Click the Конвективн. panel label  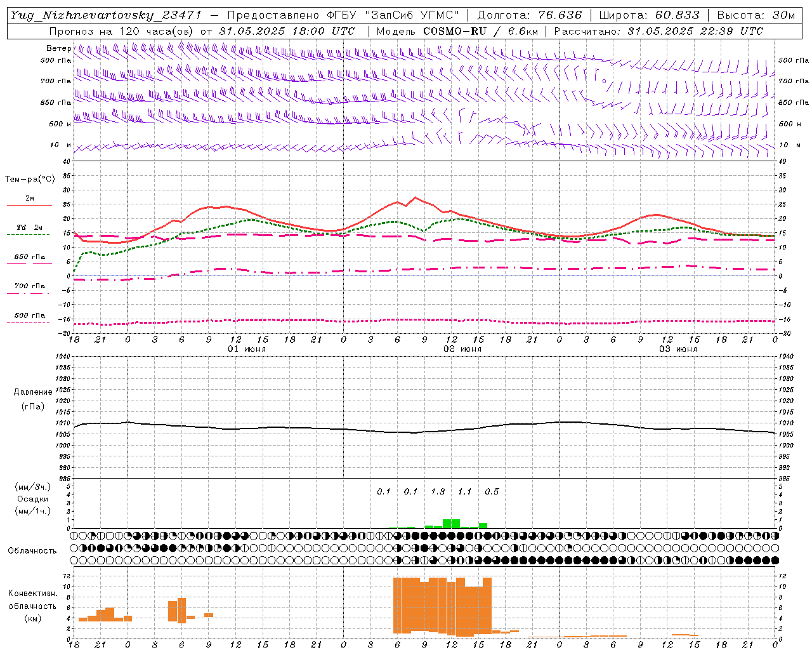click(33, 594)
